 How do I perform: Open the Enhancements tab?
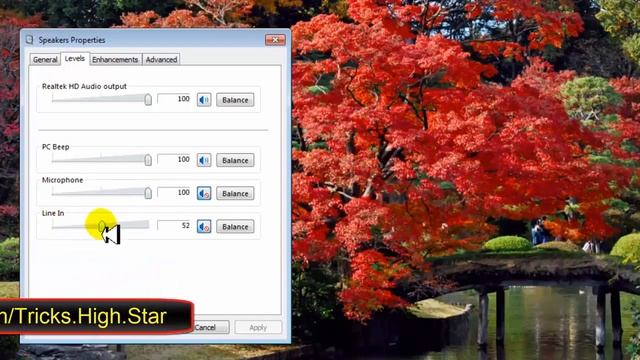pyautogui.click(x=115, y=60)
